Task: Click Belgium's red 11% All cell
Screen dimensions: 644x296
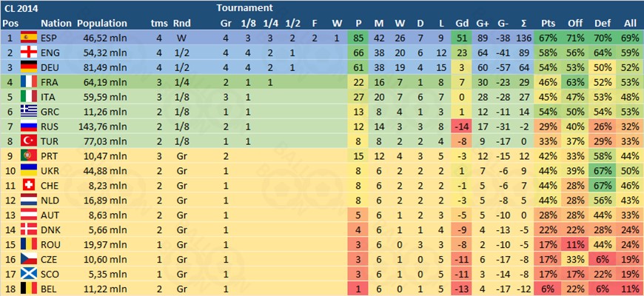Action: click(630, 288)
